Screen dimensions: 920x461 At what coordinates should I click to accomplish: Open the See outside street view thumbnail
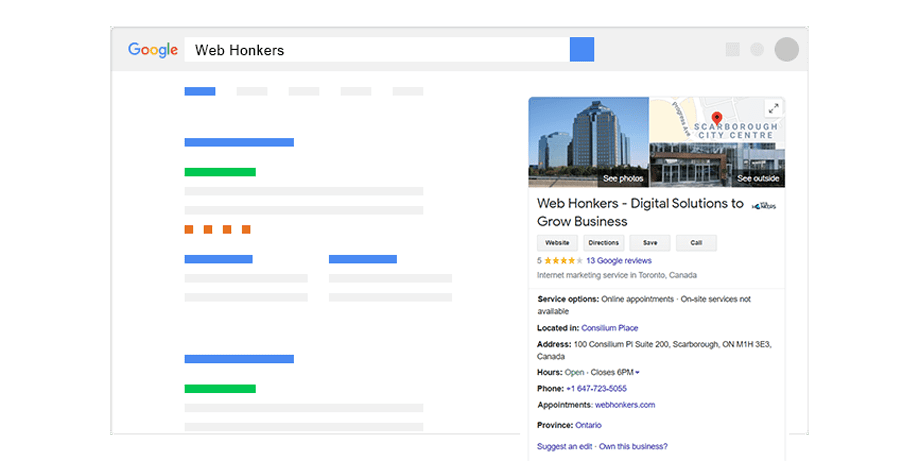coord(718,165)
